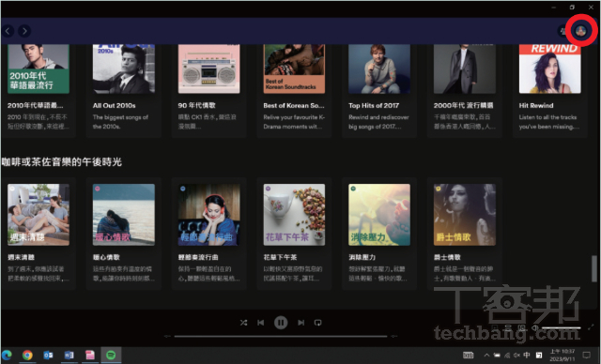Viewport: 601px width, 364px height.
Task: Expand the hidden system tray icons chevron
Action: 486,355
